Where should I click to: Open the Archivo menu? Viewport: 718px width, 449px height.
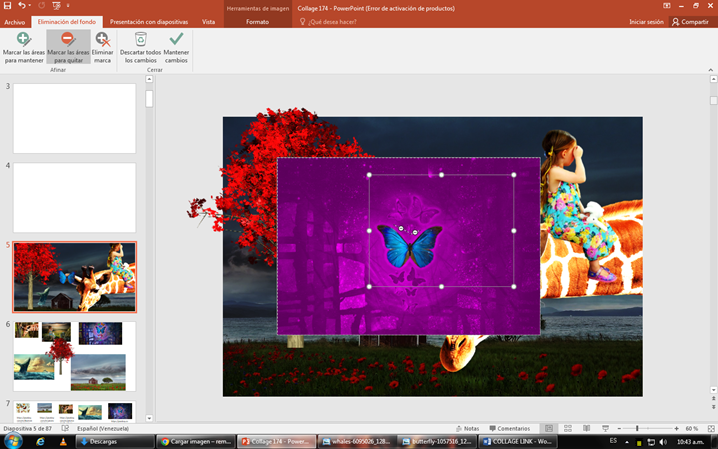coord(15,22)
